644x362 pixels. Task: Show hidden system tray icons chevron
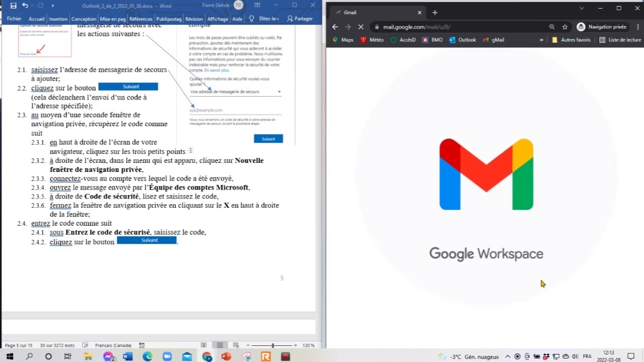508,356
